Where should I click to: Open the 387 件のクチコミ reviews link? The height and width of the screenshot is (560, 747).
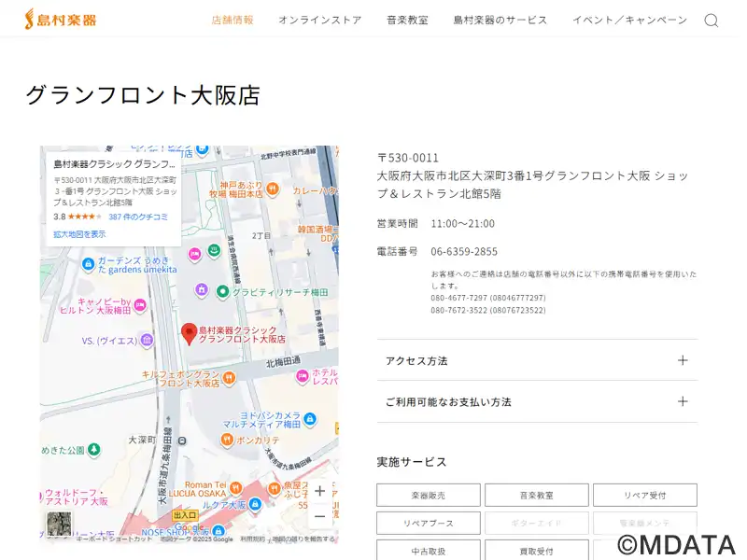click(x=138, y=217)
